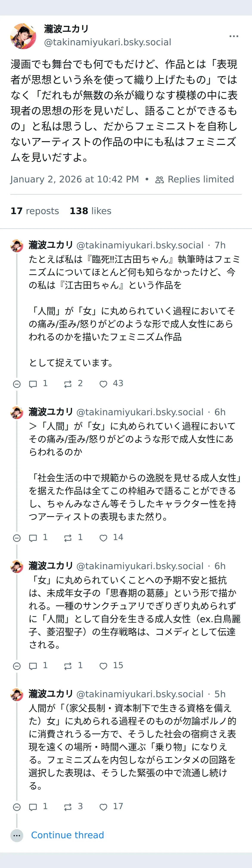Viewport: 252px width, 868px height.
Task: Reply to the 7h post about 江古田ちゃん
Action: pos(33,384)
